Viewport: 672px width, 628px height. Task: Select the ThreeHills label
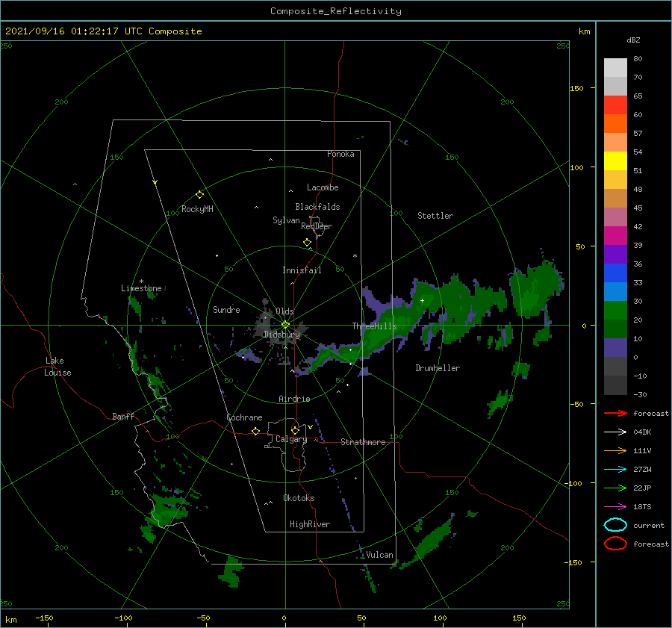375,326
